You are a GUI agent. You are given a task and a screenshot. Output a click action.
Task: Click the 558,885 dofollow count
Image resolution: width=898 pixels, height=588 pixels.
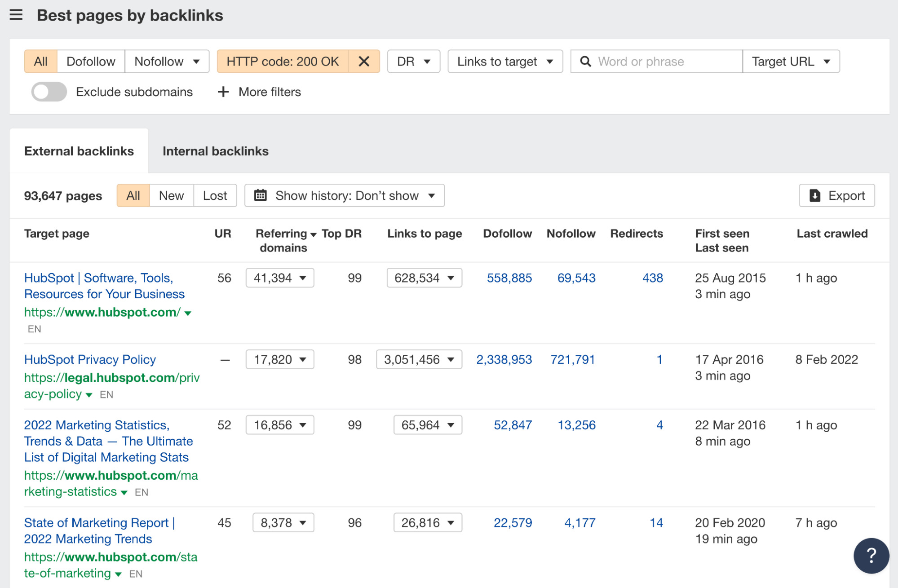(509, 278)
